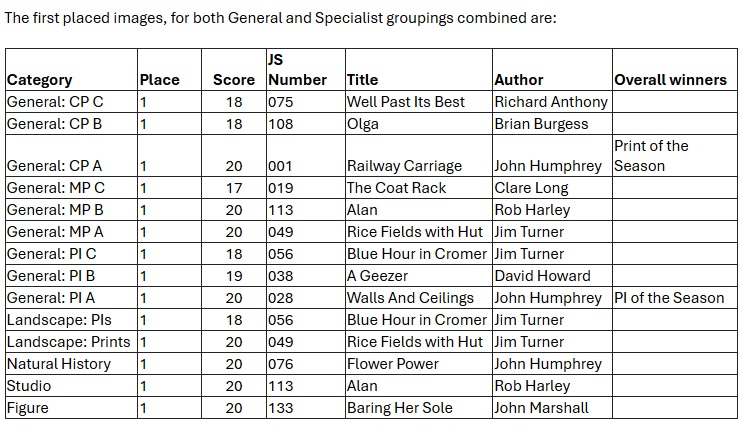Select the 'Olga' title cell
The height and width of the screenshot is (430, 748).
click(362, 124)
